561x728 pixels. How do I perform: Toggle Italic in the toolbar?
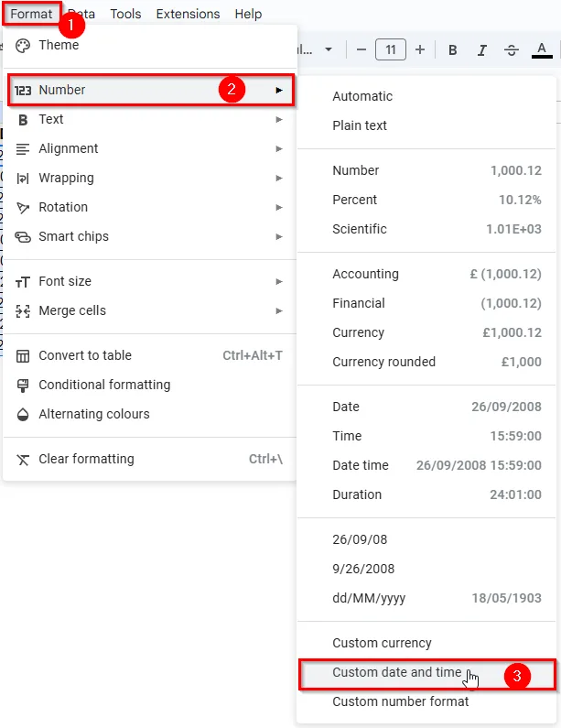coord(482,50)
